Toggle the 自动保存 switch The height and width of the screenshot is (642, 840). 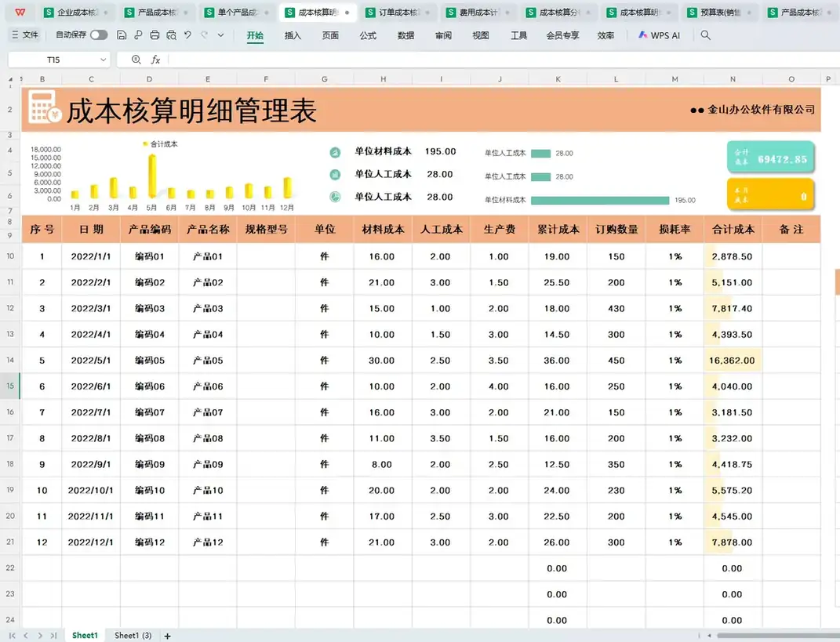pos(99,34)
